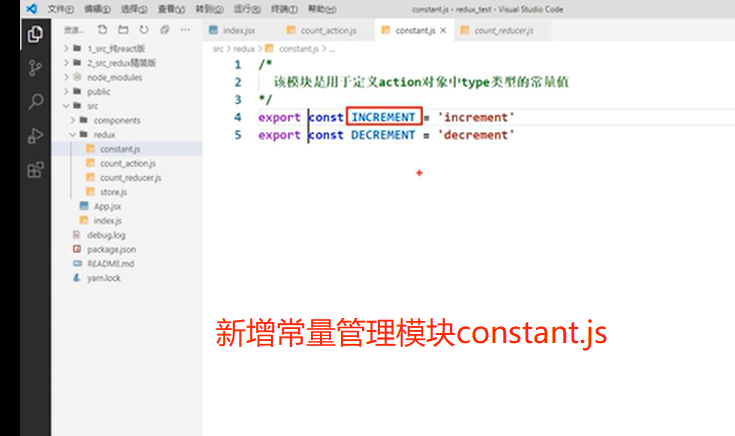735x436 pixels.
Task: Open the Run and Debug view
Action: click(x=35, y=135)
